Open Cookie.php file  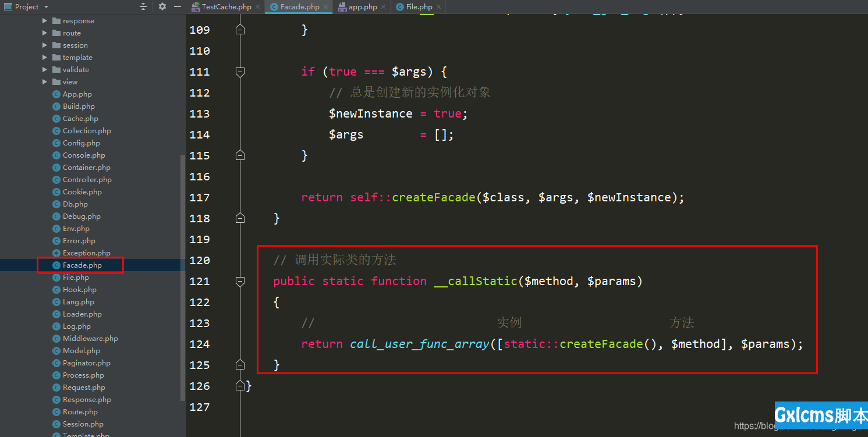click(x=82, y=192)
